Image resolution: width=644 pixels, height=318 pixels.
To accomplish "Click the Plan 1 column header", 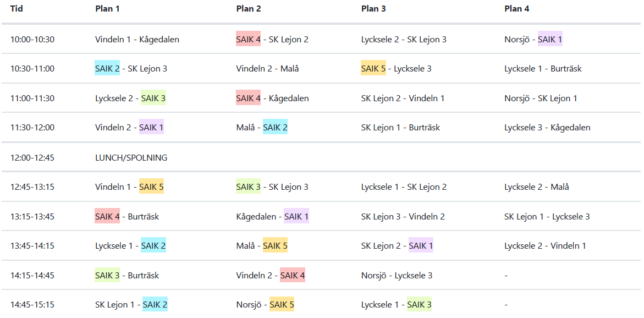I will click(107, 9).
